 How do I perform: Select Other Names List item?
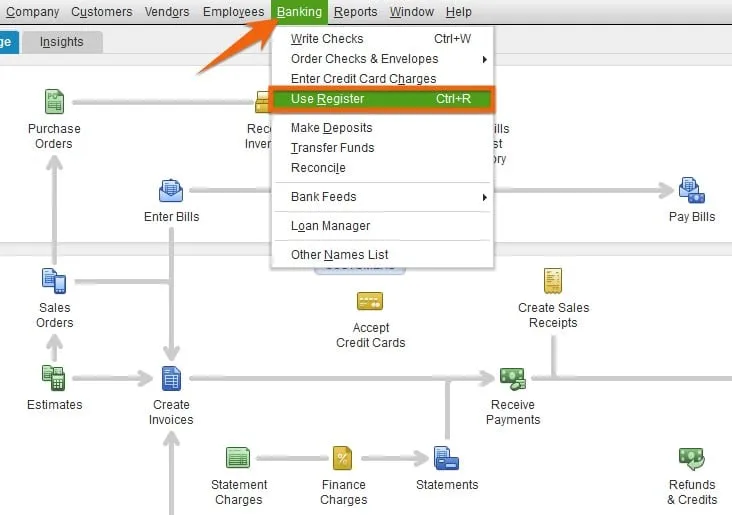point(381,255)
